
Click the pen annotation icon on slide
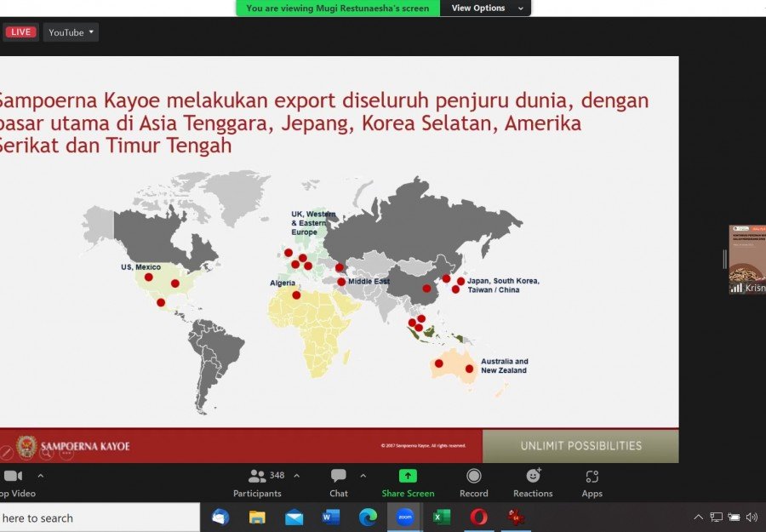7,453
